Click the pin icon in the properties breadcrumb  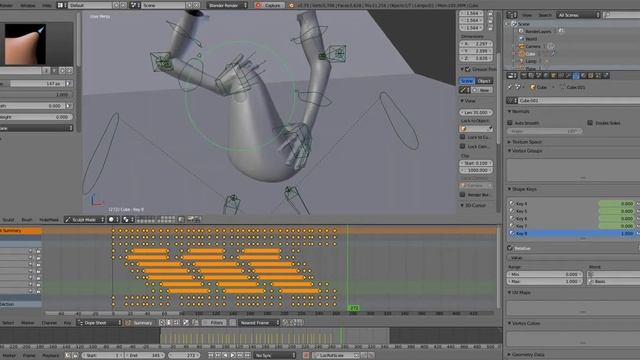[x=510, y=87]
